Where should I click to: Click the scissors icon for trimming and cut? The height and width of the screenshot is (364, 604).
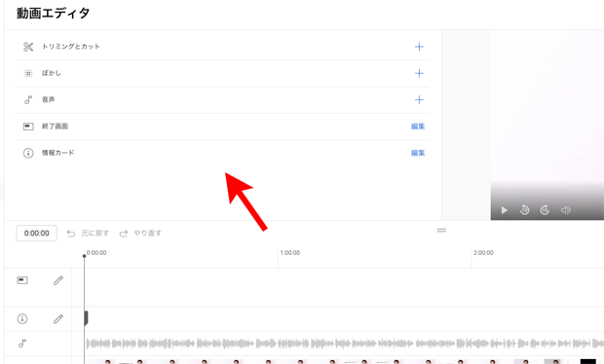28,47
